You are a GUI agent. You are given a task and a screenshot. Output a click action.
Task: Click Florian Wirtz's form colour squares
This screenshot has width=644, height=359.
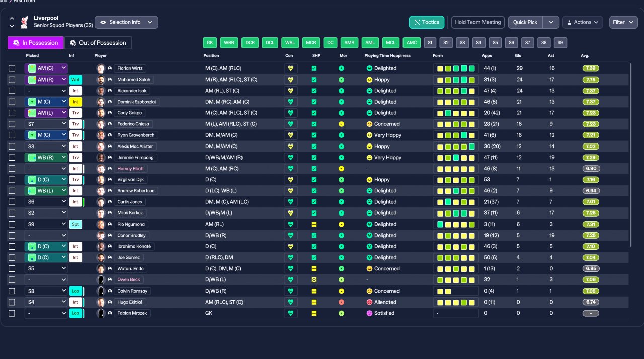click(x=456, y=68)
